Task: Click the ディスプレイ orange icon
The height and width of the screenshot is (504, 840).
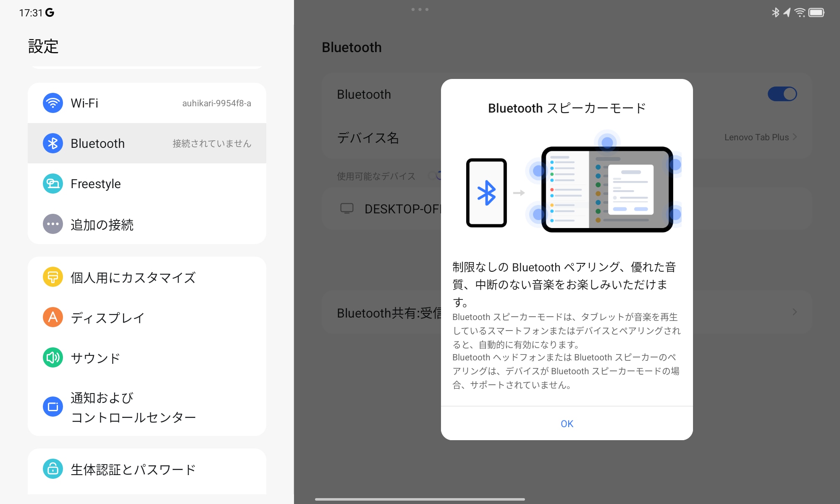Action: (x=53, y=317)
